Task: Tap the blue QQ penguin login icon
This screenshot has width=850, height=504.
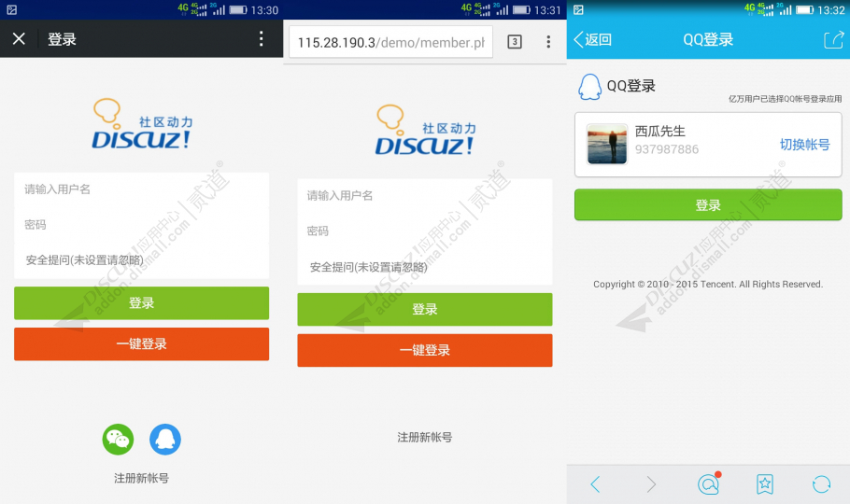Action: [x=165, y=439]
